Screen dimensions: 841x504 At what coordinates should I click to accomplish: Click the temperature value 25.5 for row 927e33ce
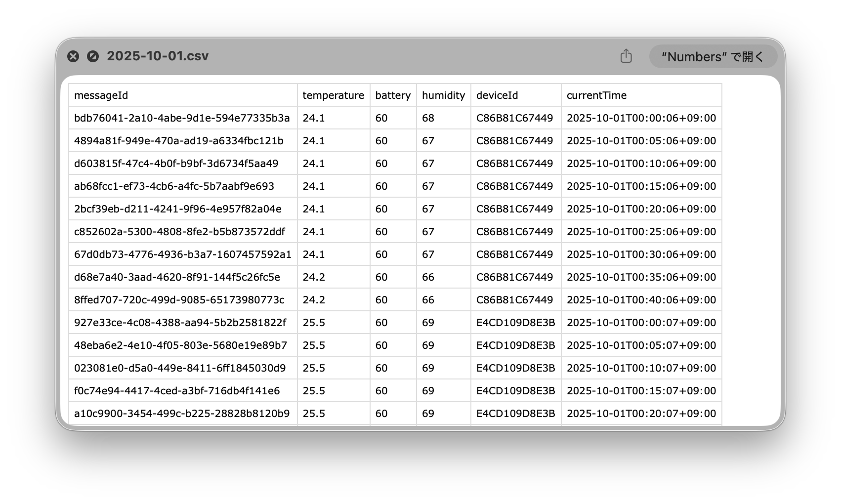click(314, 322)
